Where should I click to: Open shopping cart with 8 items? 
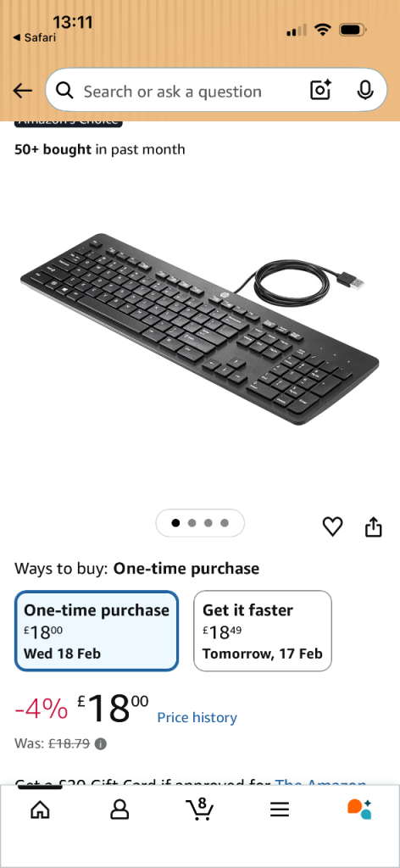[200, 809]
